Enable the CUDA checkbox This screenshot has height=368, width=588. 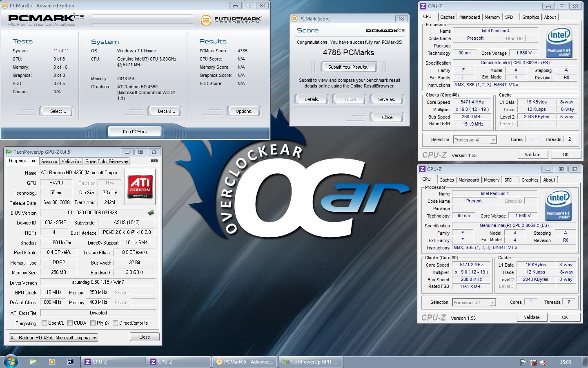70,323
